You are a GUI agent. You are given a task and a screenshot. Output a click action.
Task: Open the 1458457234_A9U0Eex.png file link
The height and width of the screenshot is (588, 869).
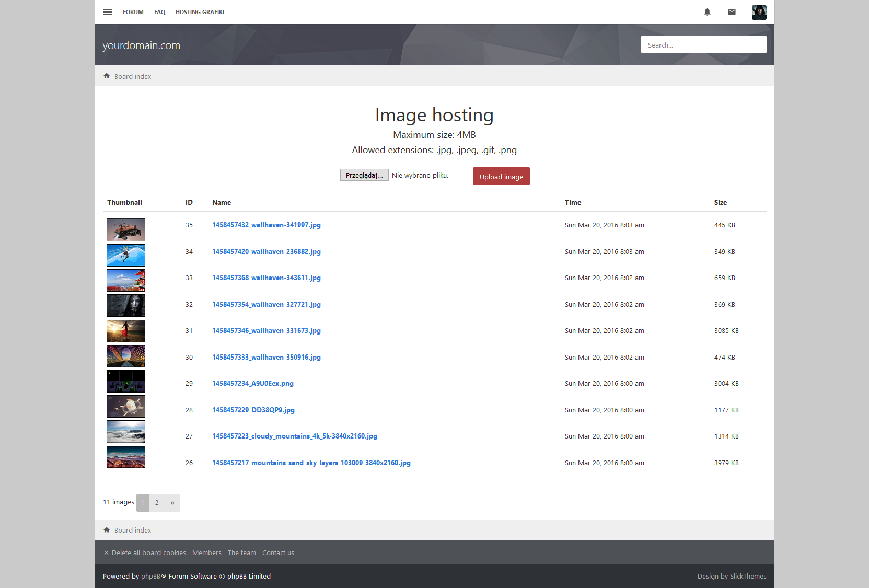pos(253,384)
